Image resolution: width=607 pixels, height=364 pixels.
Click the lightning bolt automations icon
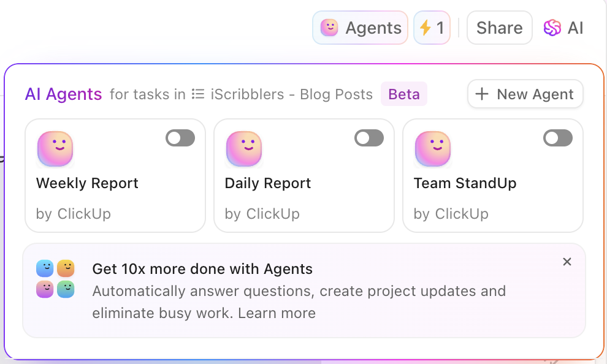click(x=426, y=28)
